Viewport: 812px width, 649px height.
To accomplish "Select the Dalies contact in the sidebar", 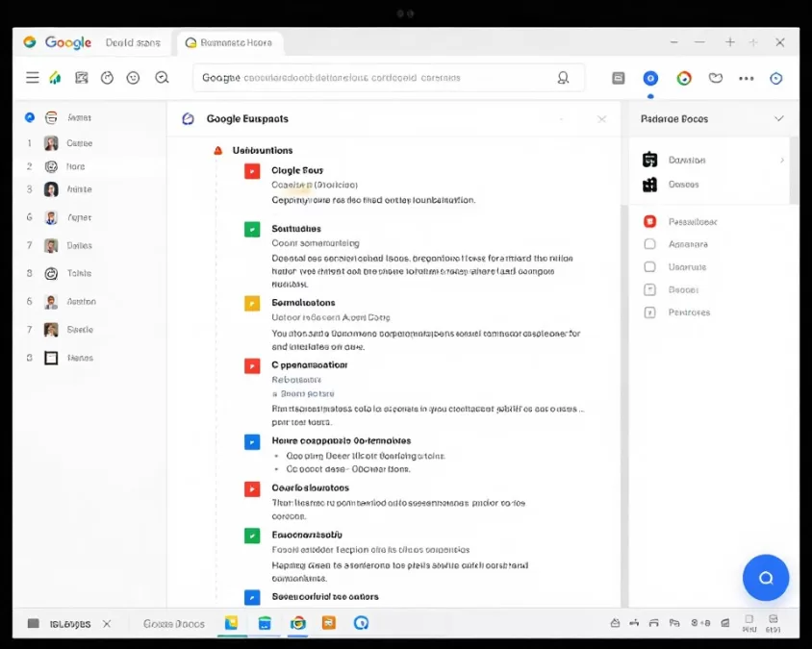I will coord(79,246).
